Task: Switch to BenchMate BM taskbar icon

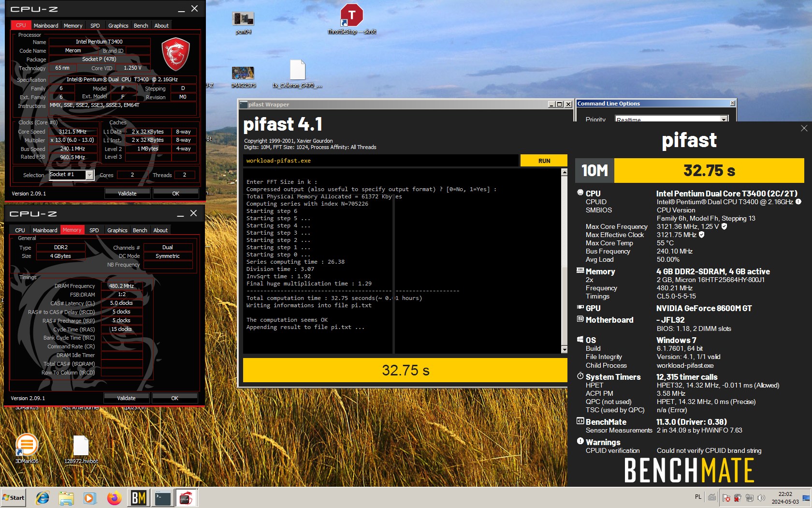Action: [139, 497]
